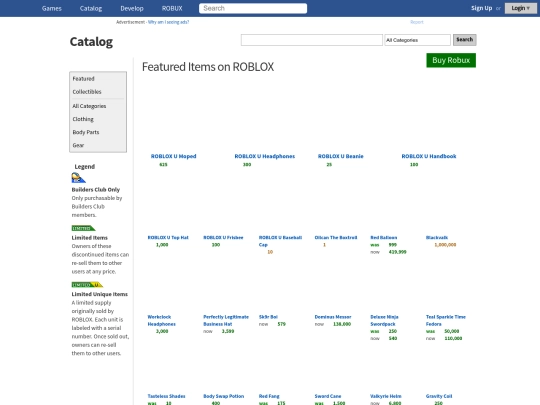Open ROBLOX U Handbook item
This screenshot has width=540, height=405.
click(429, 156)
